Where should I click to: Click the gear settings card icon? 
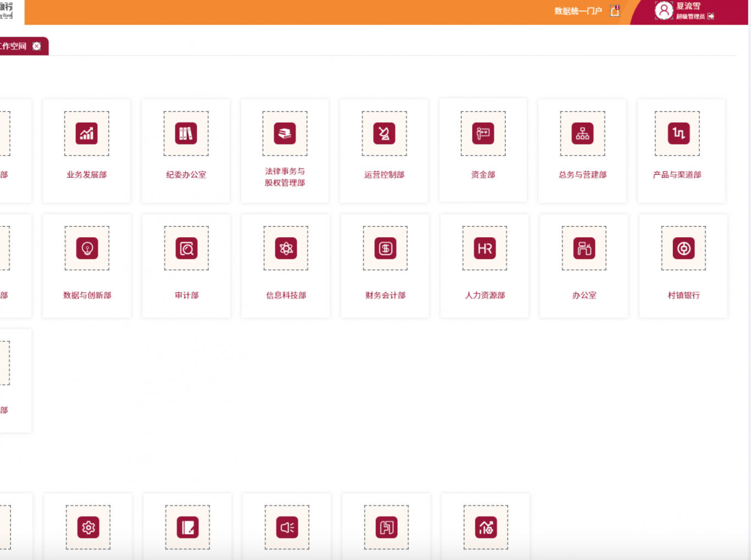(88, 528)
